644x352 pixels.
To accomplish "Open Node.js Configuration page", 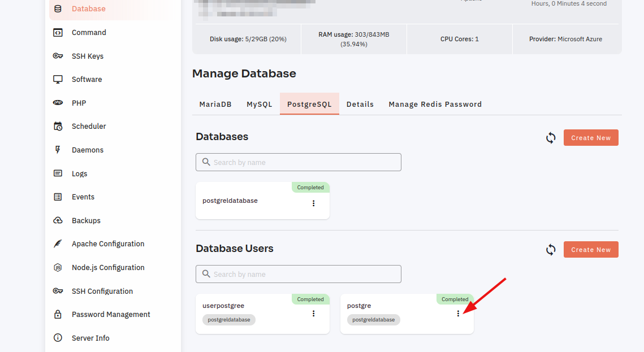I will [108, 267].
